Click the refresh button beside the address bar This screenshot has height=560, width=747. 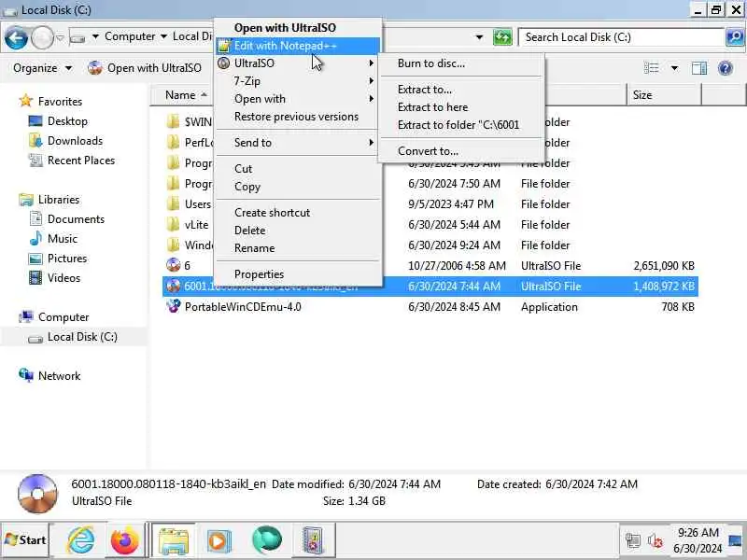(x=502, y=37)
